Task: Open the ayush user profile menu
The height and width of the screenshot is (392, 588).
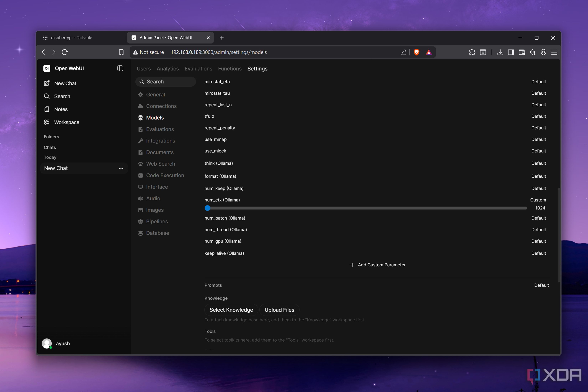Action: [x=56, y=344]
